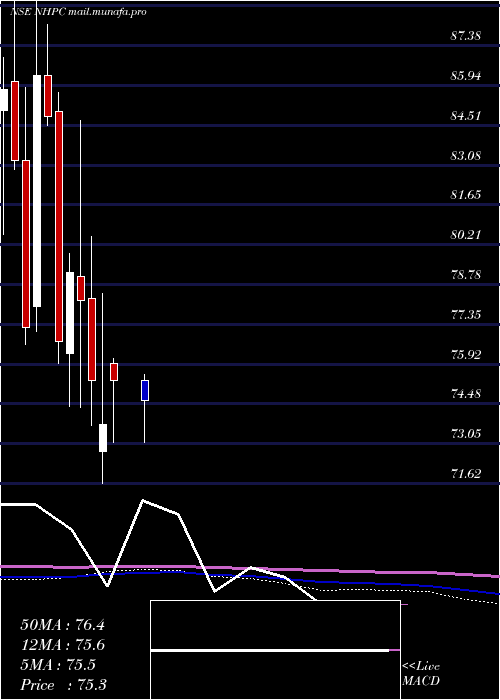Click the 85.94 price axis label
The width and height of the screenshot is (500, 700).
466,76
